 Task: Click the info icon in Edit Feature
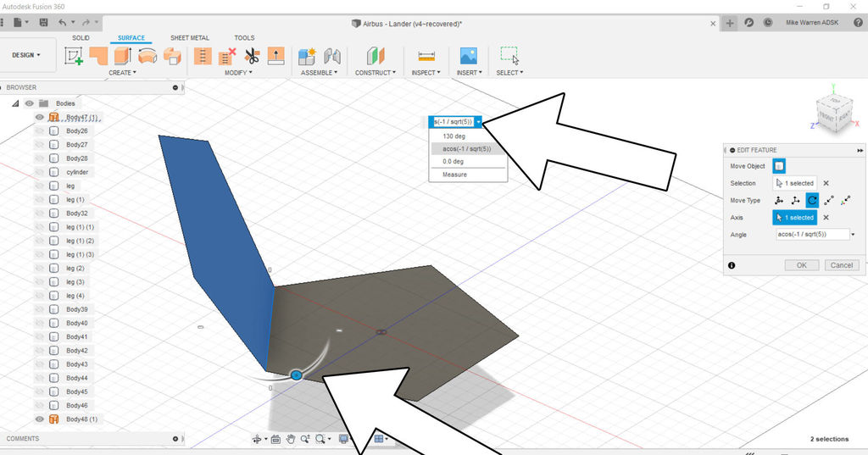(x=732, y=266)
